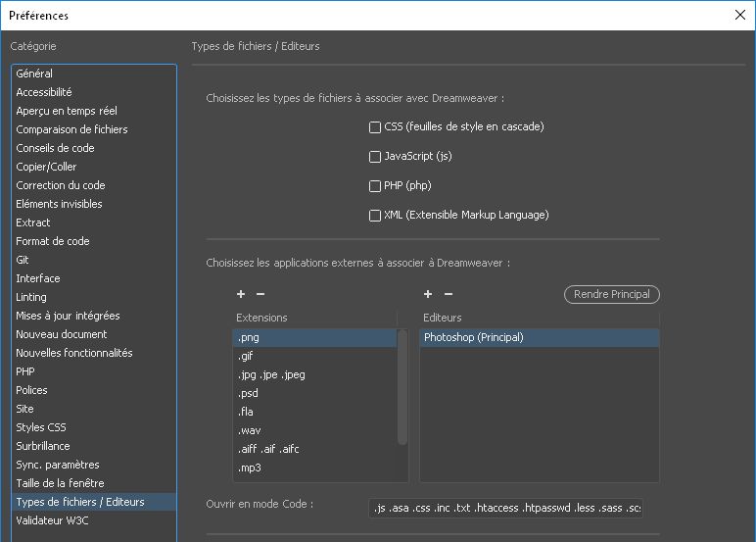Select Photoshop (Principal) in Editeurs list

[x=539, y=338]
